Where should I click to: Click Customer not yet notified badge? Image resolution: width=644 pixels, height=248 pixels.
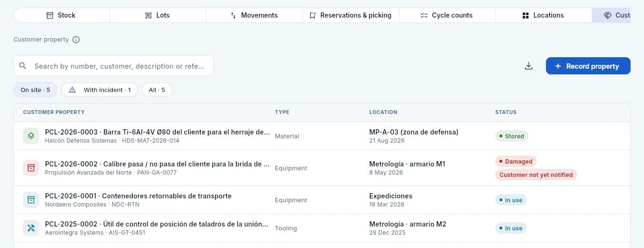[x=536, y=175]
